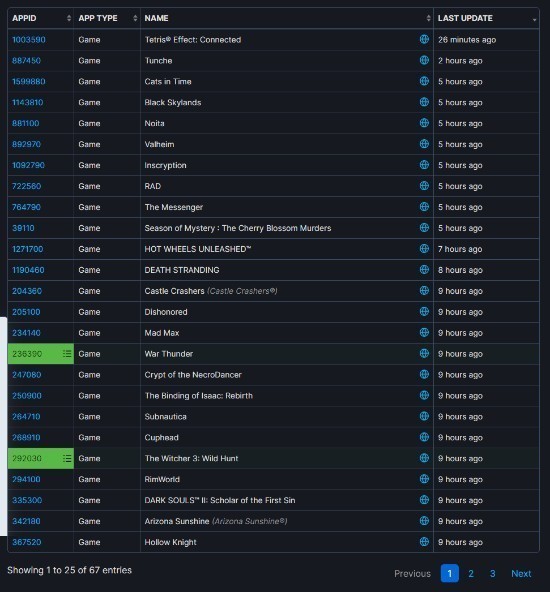Open appid link 1190460
Viewport: 550px width, 592px height.
28,270
